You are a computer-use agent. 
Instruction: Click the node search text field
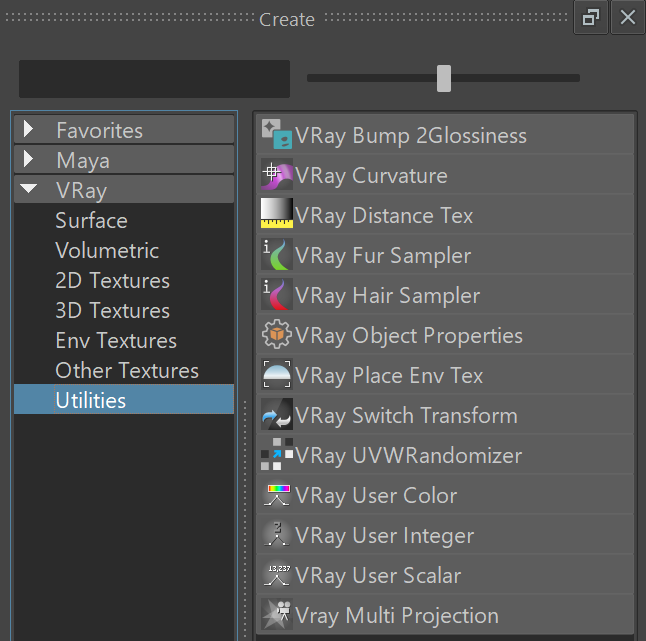tap(154, 79)
